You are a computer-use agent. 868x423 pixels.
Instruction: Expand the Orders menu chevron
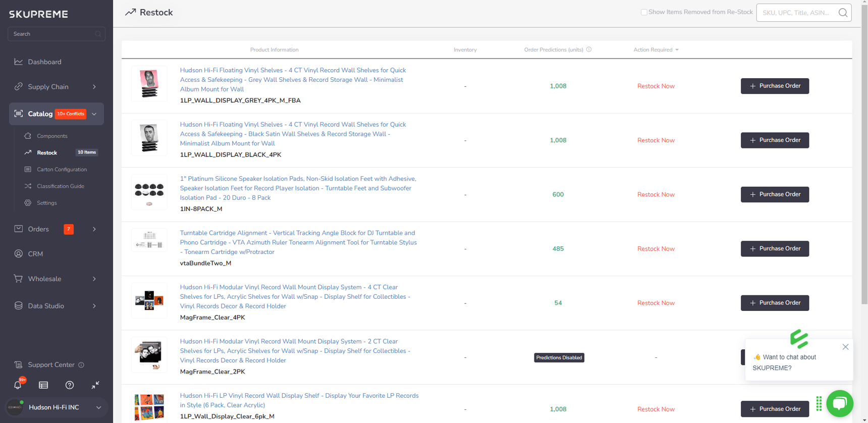(94, 229)
